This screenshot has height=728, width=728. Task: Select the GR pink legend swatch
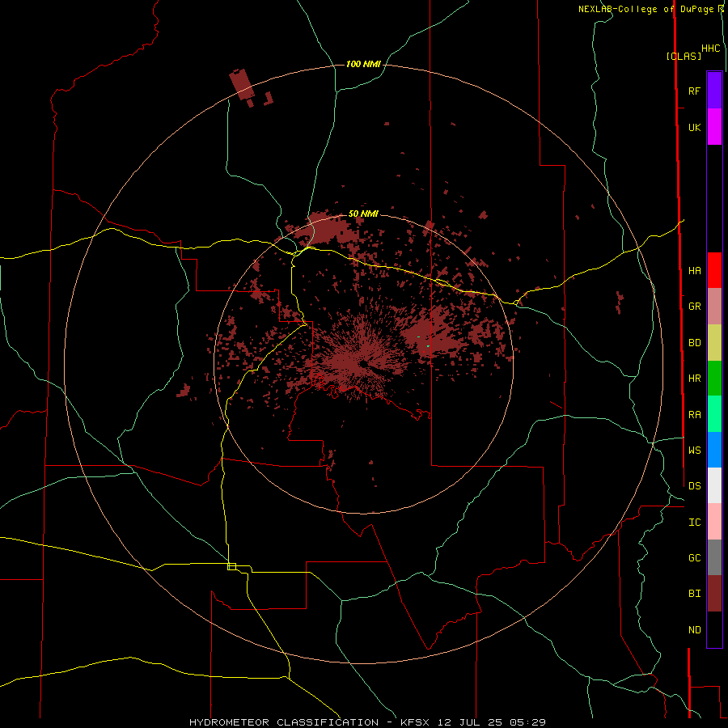pyautogui.click(x=714, y=307)
